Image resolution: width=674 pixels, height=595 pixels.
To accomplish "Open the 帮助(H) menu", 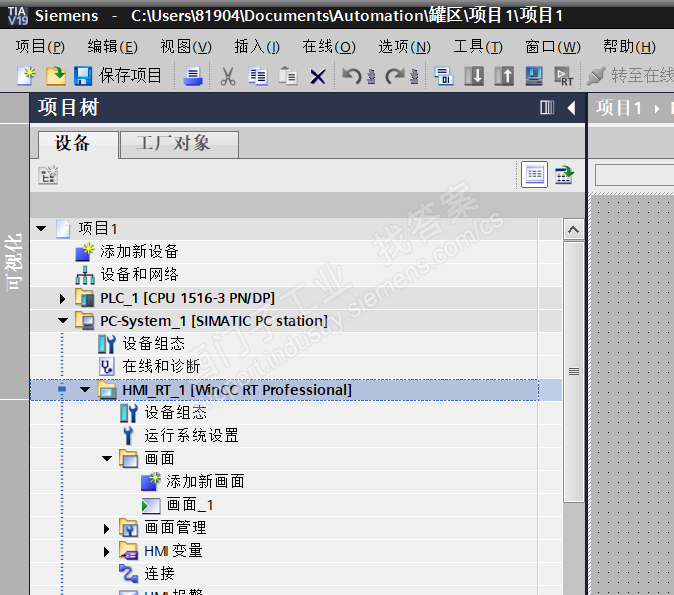I will click(x=629, y=46).
